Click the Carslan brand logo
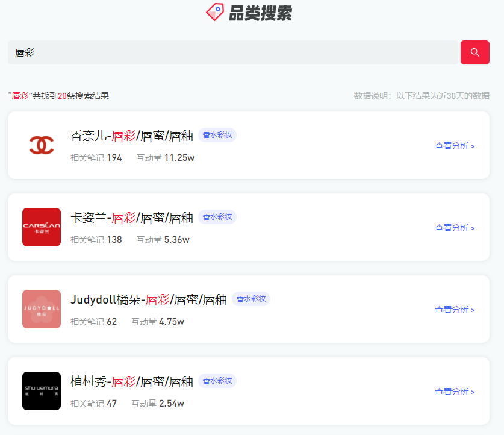The width and height of the screenshot is (504, 435). 42,227
